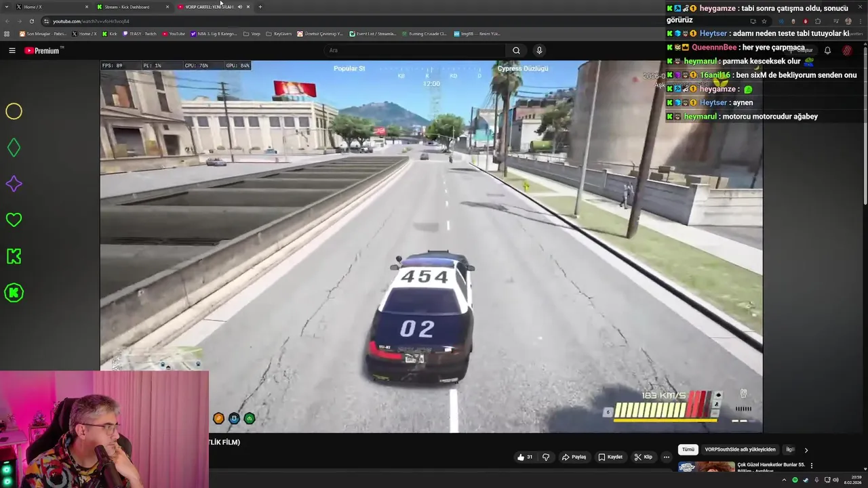Select the VORP CARTEL YouTube tab
The image size is (868, 488).
click(214, 7)
